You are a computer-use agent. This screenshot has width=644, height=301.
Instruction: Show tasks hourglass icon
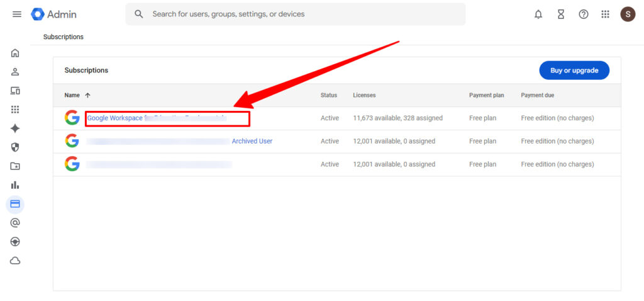(x=561, y=14)
